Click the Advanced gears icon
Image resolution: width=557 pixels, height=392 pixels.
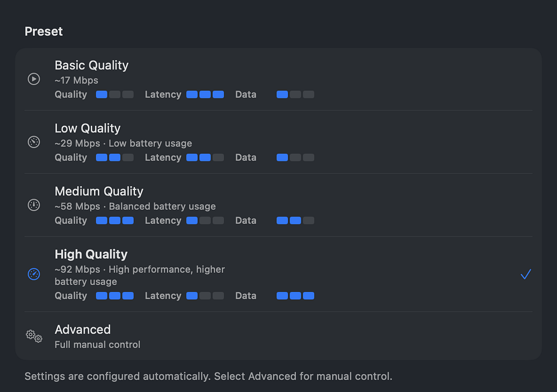tap(34, 336)
